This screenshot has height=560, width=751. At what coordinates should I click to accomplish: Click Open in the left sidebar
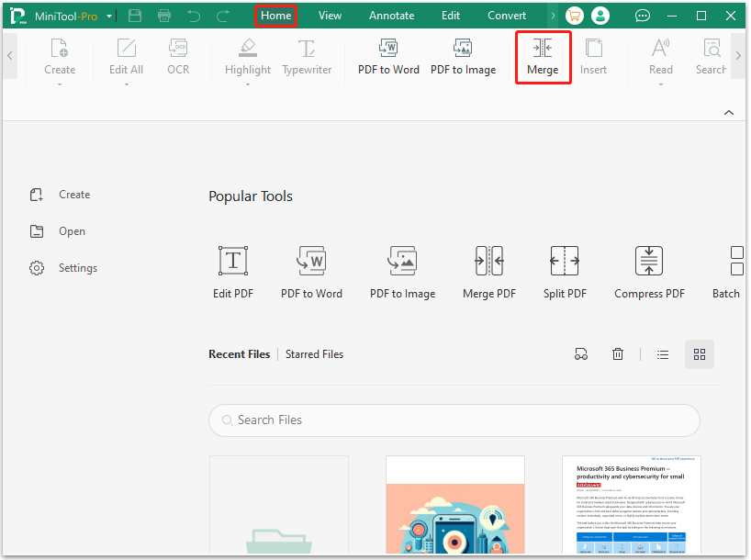point(58,231)
